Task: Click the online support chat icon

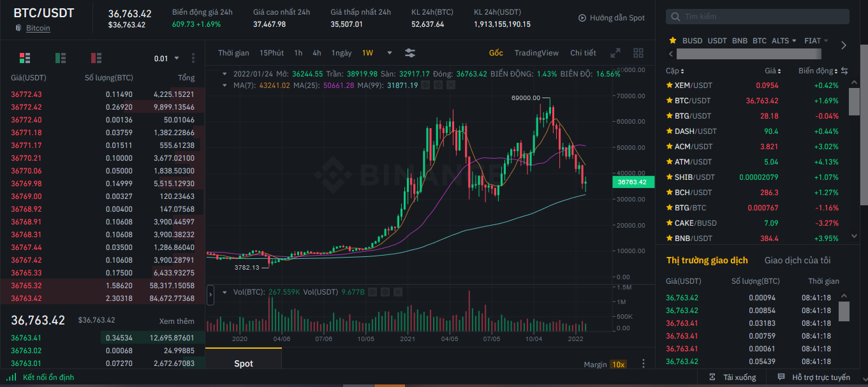Action: pos(781,377)
